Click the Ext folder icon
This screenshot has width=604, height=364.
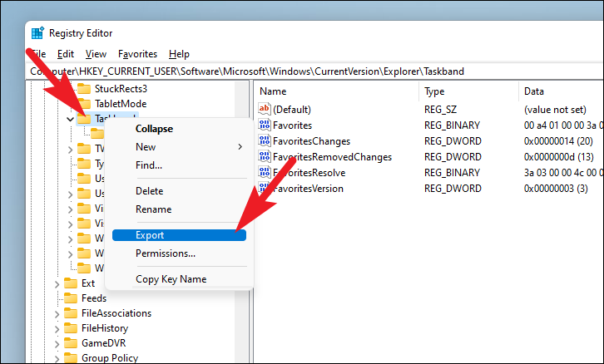(71, 283)
